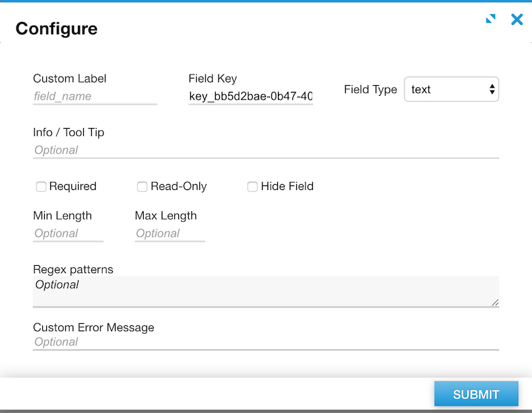The height and width of the screenshot is (413, 532).
Task: Click the Configure dialog title
Action: pyautogui.click(x=57, y=29)
